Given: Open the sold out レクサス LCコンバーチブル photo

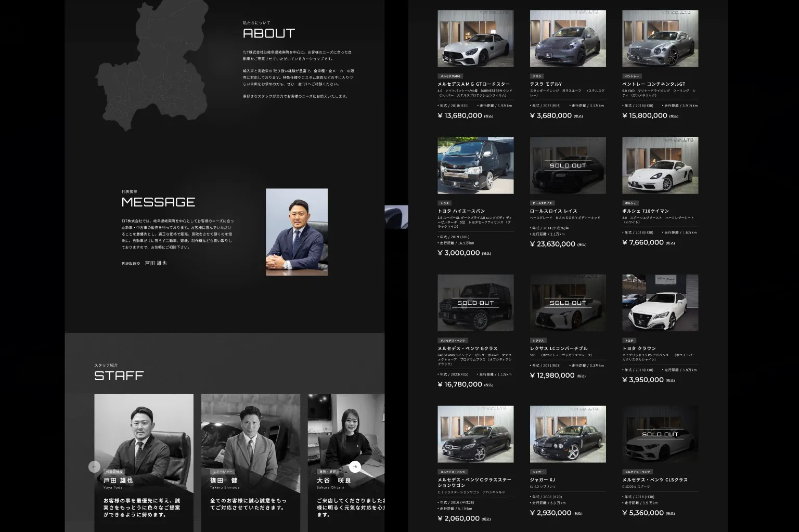Looking at the screenshot, I should 568,303.
